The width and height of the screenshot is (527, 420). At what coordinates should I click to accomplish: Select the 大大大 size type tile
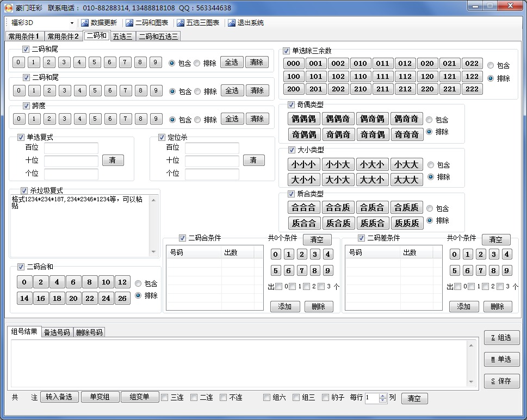(x=406, y=180)
